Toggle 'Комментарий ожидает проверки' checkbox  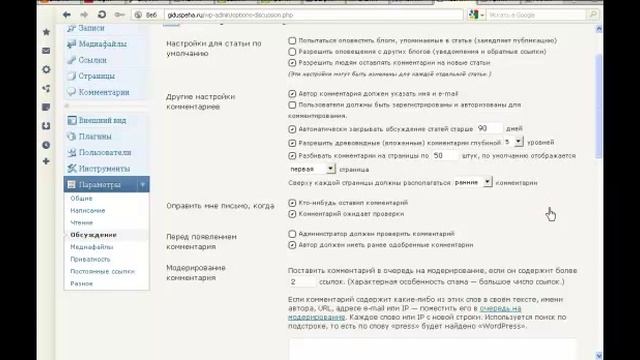pos(292,214)
